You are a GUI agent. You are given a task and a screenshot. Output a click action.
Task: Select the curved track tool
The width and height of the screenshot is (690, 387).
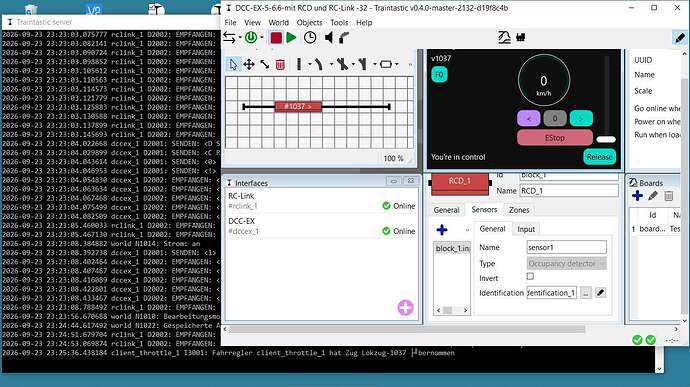(319, 65)
